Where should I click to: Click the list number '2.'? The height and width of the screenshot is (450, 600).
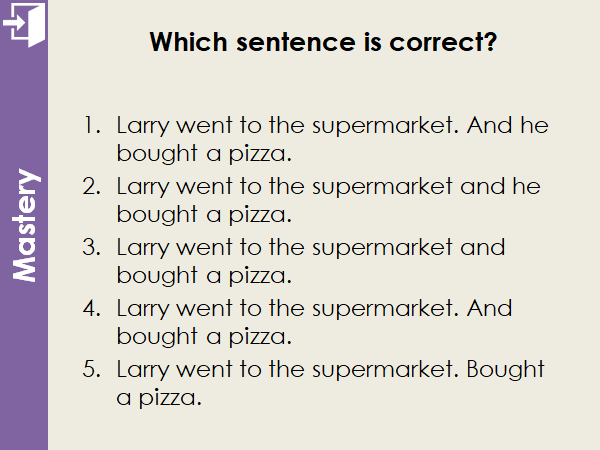pyautogui.click(x=93, y=187)
